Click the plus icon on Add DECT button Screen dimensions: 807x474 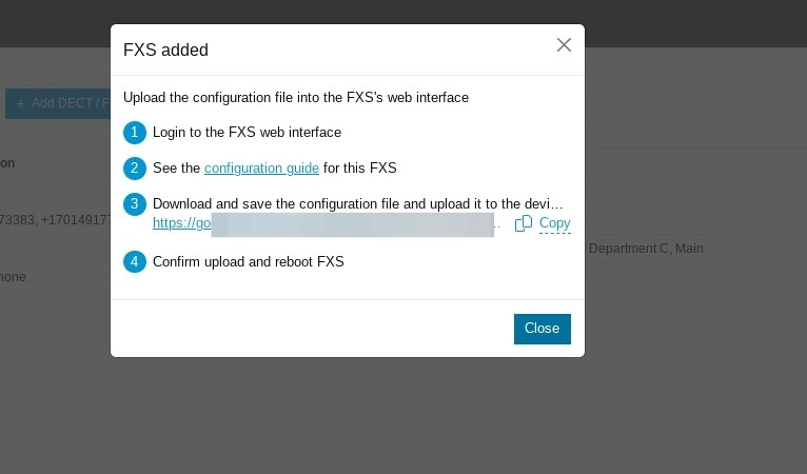coord(20,103)
